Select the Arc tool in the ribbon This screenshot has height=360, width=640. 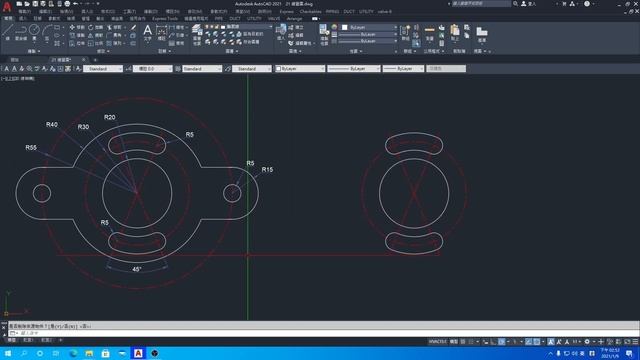[x=47, y=32]
